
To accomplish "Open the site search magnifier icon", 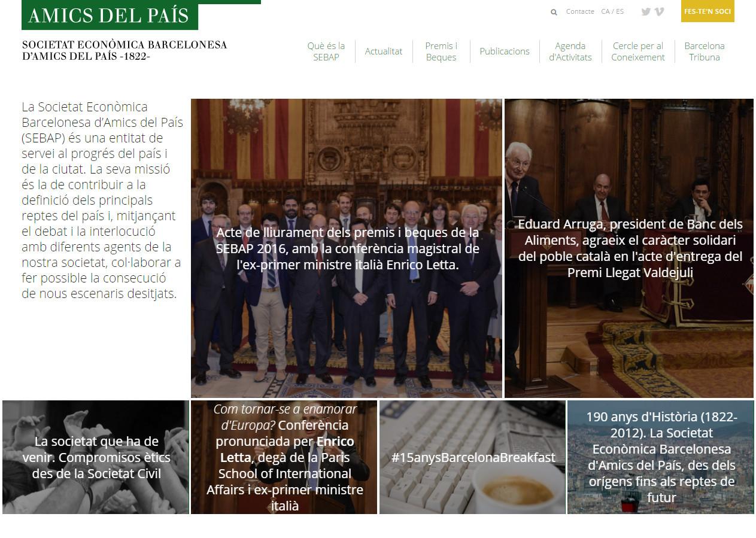I will pos(554,11).
